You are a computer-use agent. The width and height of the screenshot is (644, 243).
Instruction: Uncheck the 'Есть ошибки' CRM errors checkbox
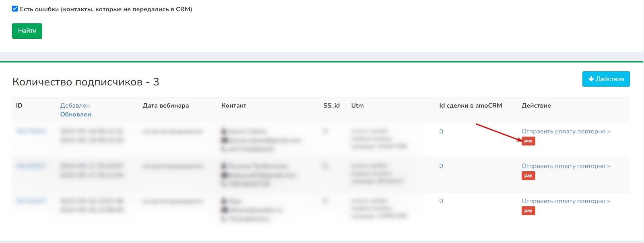(x=15, y=8)
